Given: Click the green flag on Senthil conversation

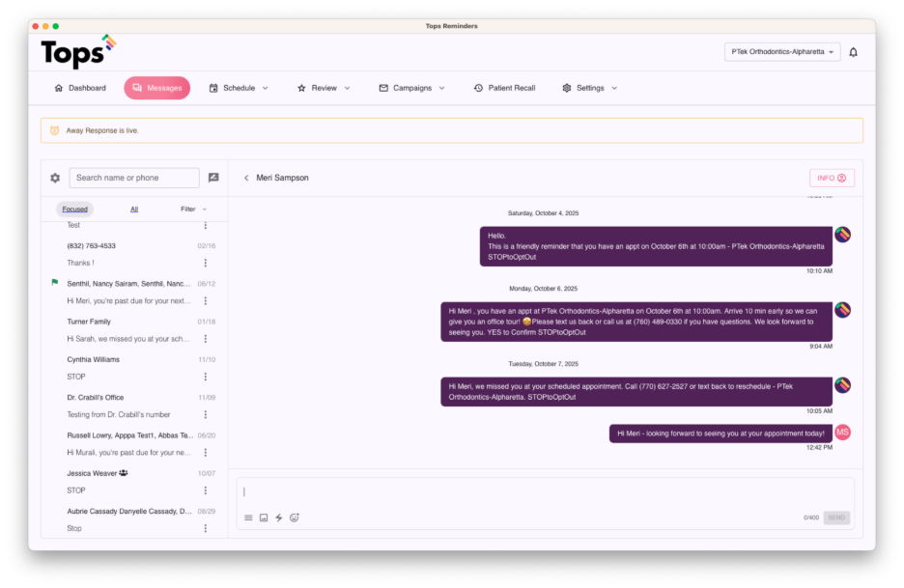Looking at the screenshot, I should tap(55, 283).
